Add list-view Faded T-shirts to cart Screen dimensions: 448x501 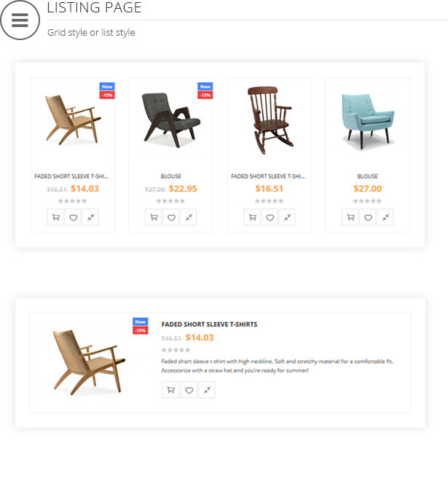(x=170, y=390)
